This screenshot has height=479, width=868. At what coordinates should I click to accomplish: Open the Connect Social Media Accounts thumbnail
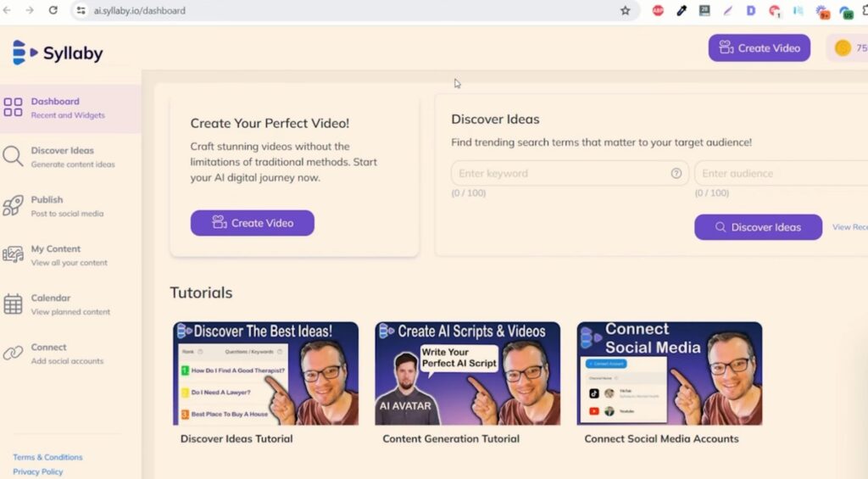pos(670,374)
